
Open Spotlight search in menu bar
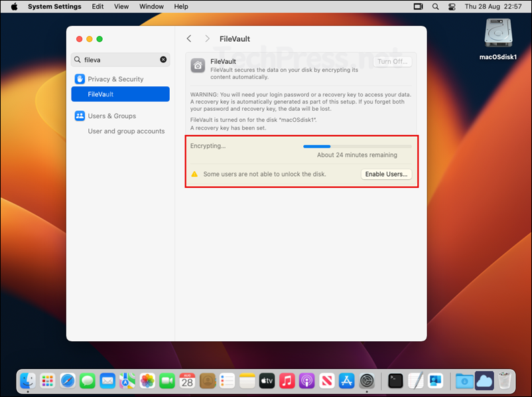point(436,7)
